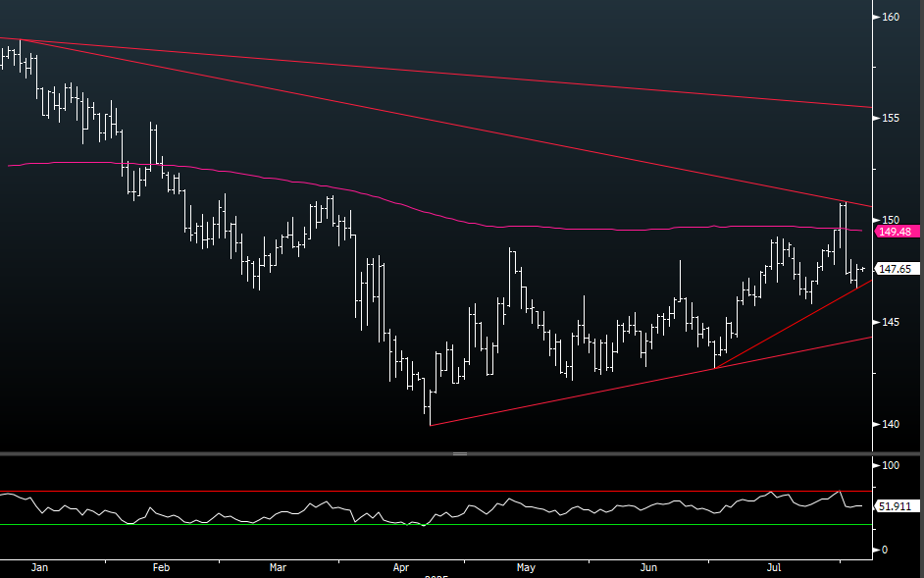
Task: Select the Jun label on time axis
Action: [647, 567]
